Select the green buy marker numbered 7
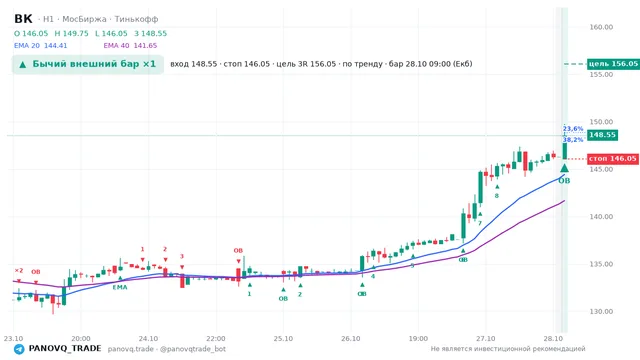Viewport: 640px width, 360px height. [480, 223]
